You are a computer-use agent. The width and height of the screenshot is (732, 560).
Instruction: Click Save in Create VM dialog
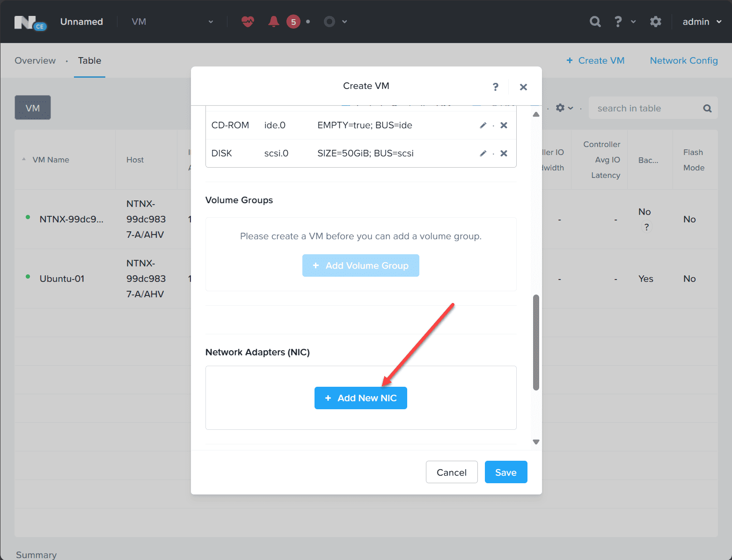[506, 472]
